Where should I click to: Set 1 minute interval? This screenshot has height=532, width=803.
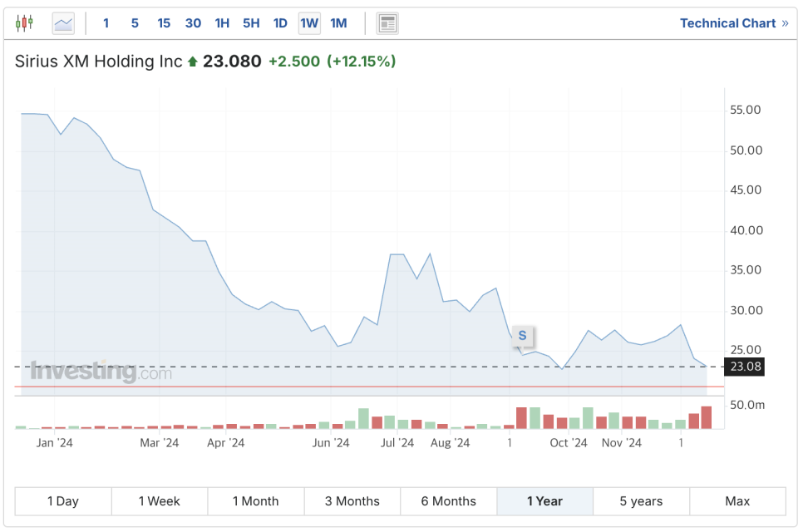pyautogui.click(x=106, y=23)
